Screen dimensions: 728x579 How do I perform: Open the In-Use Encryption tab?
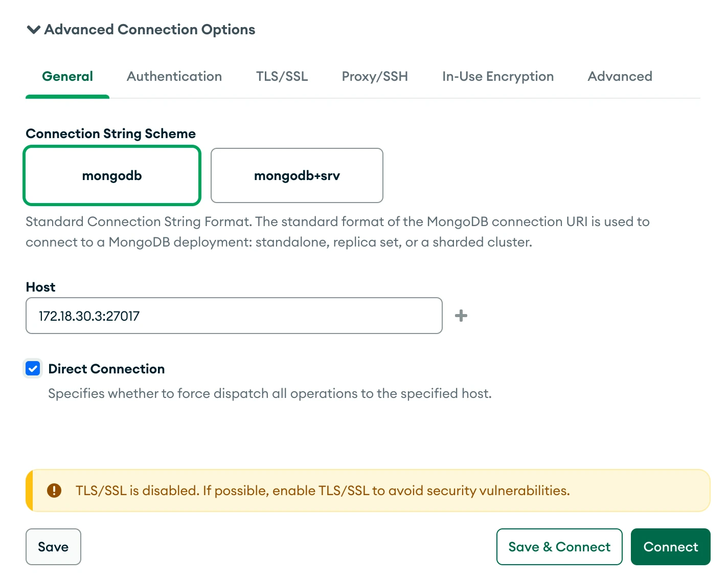pyautogui.click(x=497, y=76)
